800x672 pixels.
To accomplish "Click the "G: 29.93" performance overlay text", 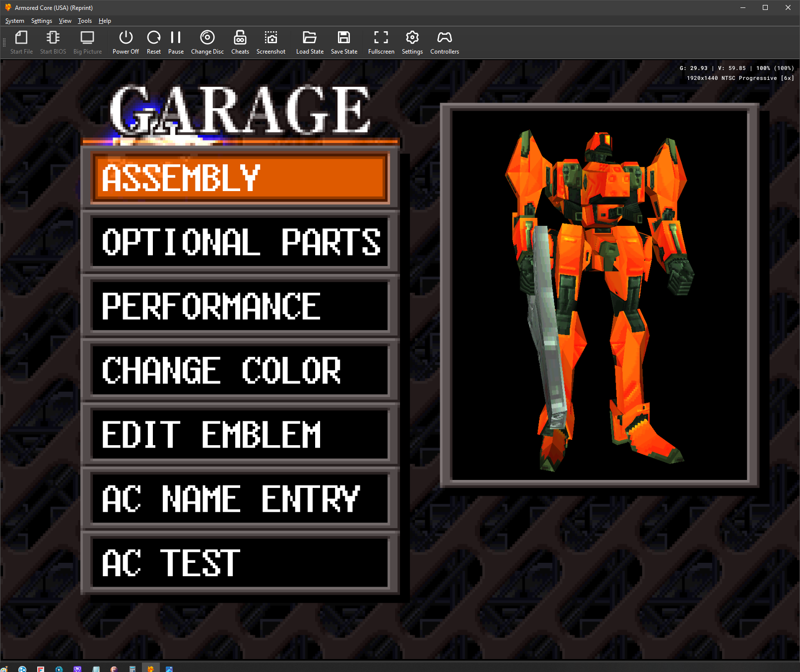I will pos(693,68).
